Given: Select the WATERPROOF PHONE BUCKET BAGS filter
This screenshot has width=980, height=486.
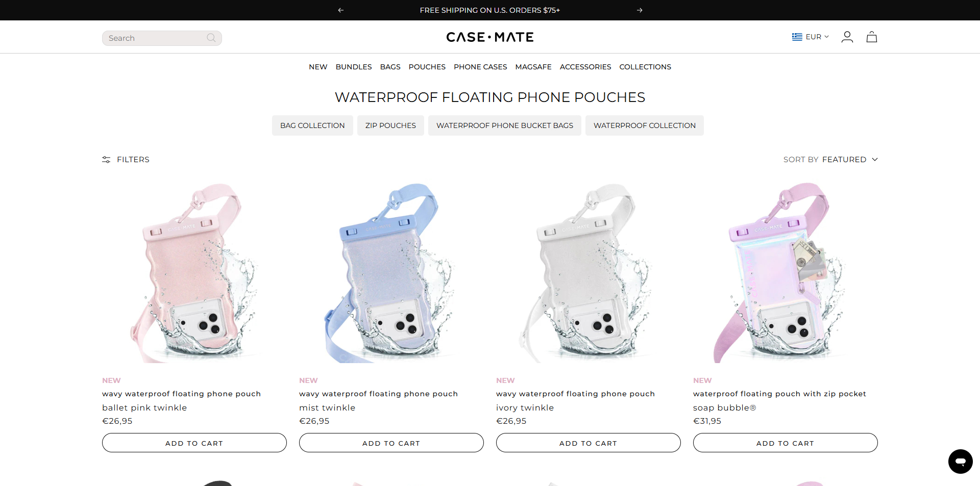Looking at the screenshot, I should [x=505, y=125].
